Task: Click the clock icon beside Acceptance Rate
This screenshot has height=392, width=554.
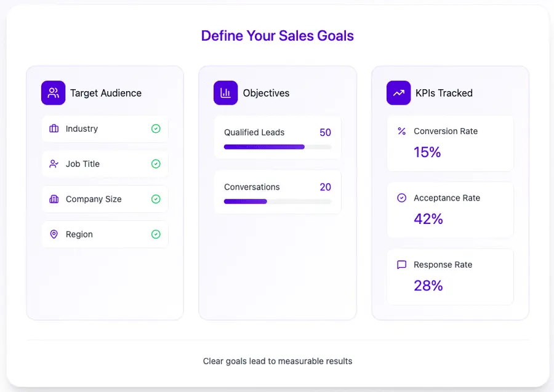Action: pyautogui.click(x=402, y=198)
